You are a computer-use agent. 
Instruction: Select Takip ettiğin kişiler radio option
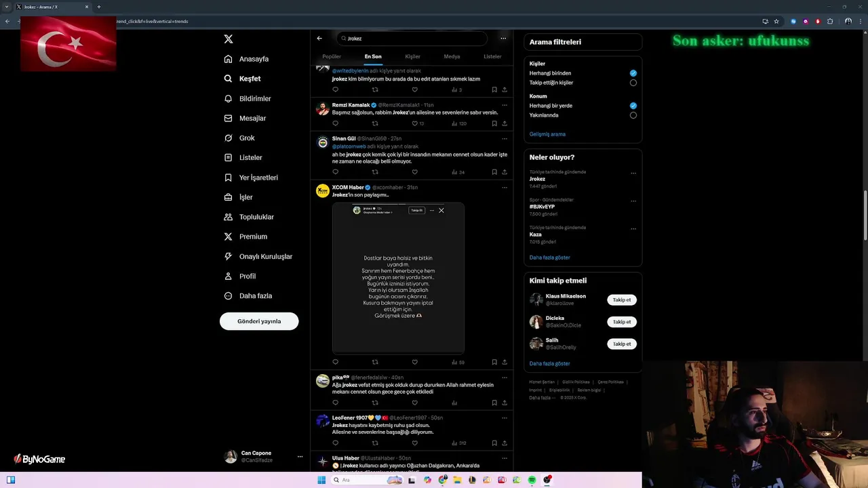633,83
